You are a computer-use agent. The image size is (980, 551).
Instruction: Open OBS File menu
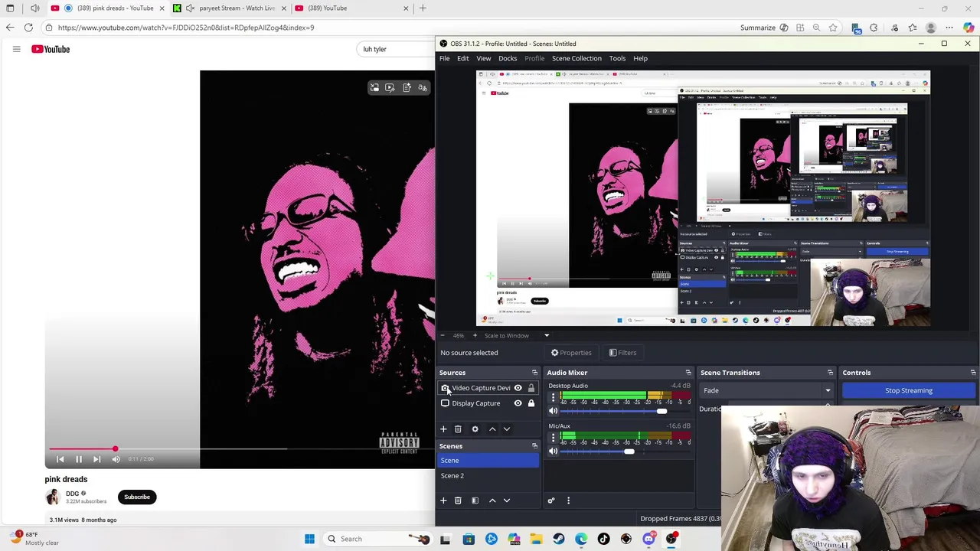(x=444, y=58)
